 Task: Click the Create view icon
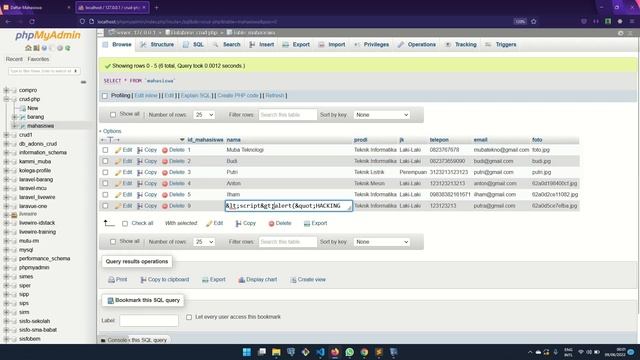point(293,280)
